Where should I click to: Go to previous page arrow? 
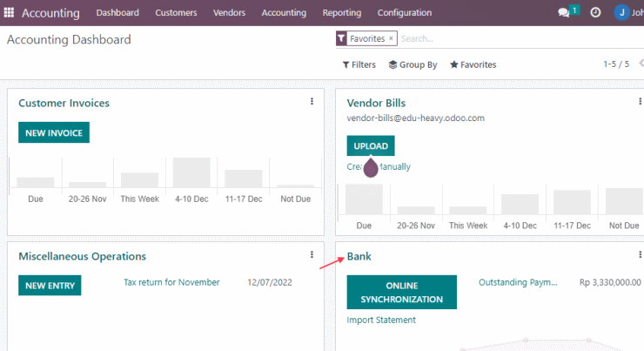pyautogui.click(x=641, y=64)
